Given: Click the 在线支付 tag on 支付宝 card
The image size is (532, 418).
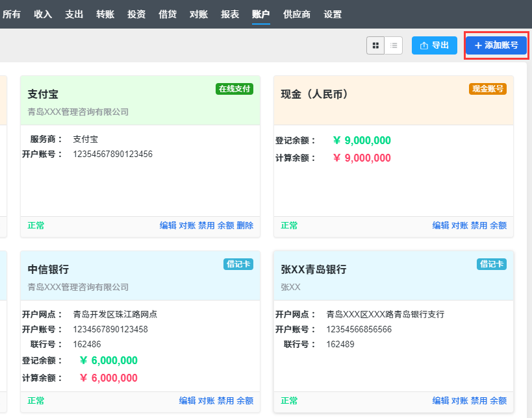Looking at the screenshot, I should (234, 89).
